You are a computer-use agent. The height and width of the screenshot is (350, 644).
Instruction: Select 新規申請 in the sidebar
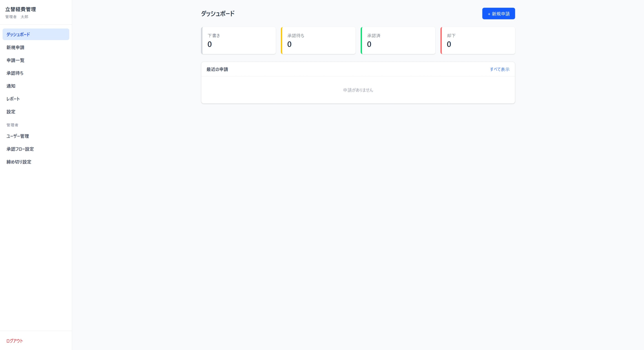[x=15, y=47]
